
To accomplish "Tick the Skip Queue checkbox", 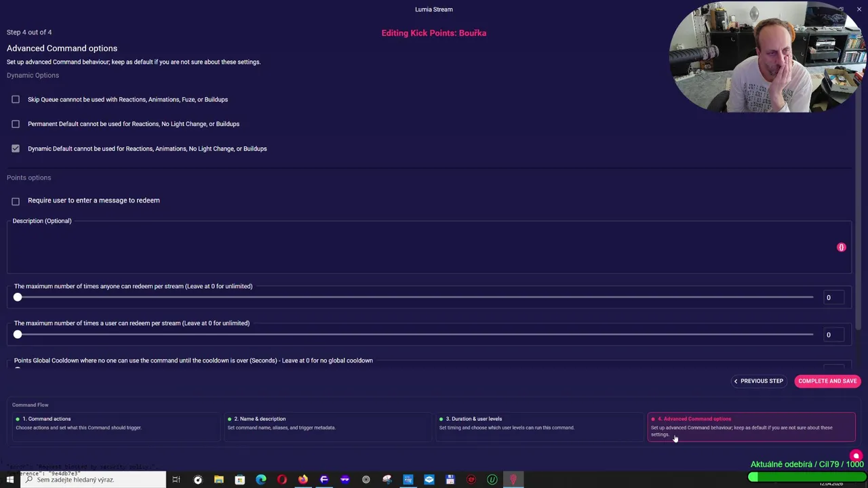I will click(x=16, y=100).
